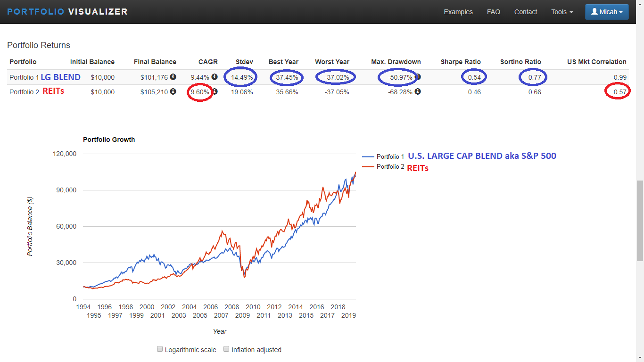Click the page vertical scrollbar thumb
Screen dimensions: 644x362
point(640,220)
